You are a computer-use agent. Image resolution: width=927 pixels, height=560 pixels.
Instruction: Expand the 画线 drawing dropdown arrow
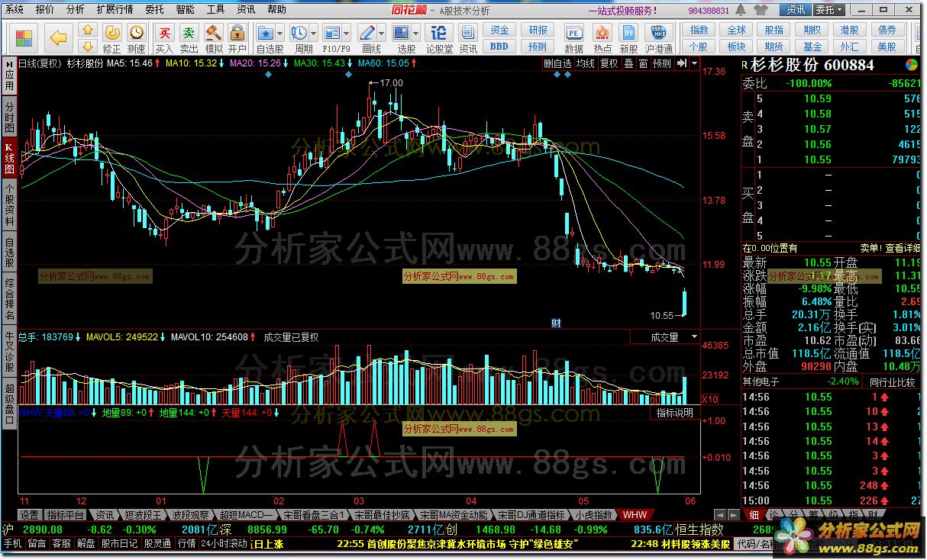point(383,33)
